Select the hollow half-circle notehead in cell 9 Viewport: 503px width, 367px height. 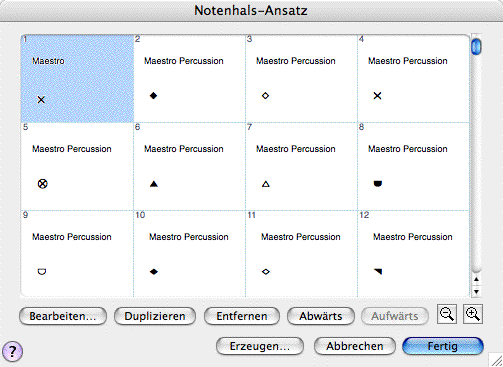click(x=42, y=271)
